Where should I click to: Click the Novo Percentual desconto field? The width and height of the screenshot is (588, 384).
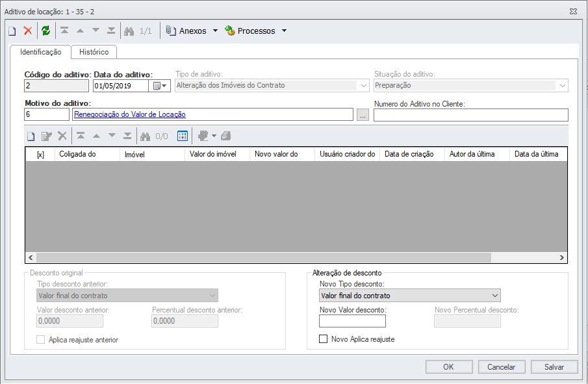pyautogui.click(x=467, y=321)
